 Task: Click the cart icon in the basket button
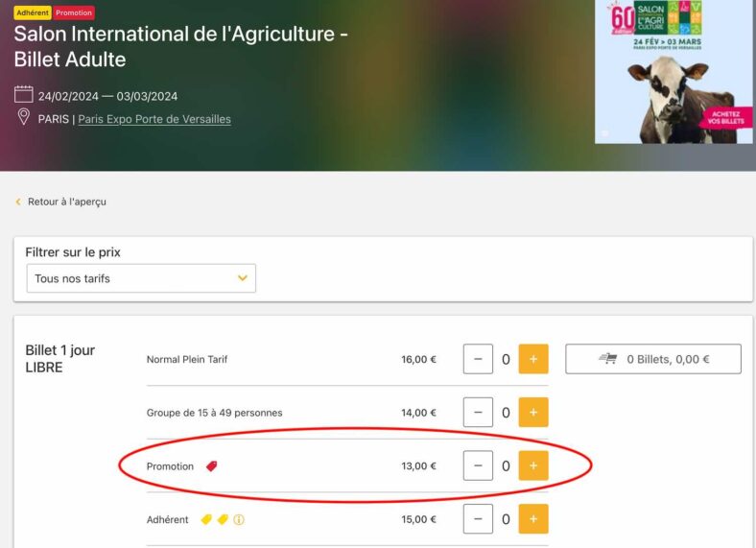(608, 358)
